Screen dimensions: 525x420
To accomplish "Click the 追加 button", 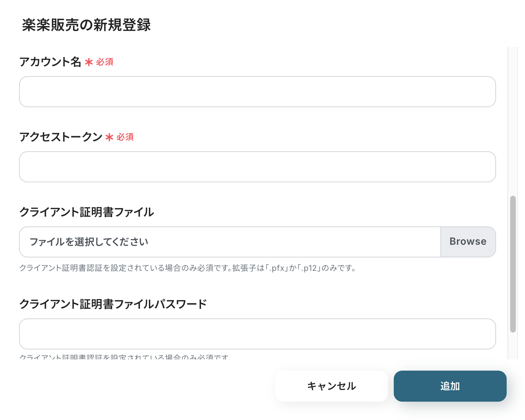I will pos(450,386).
